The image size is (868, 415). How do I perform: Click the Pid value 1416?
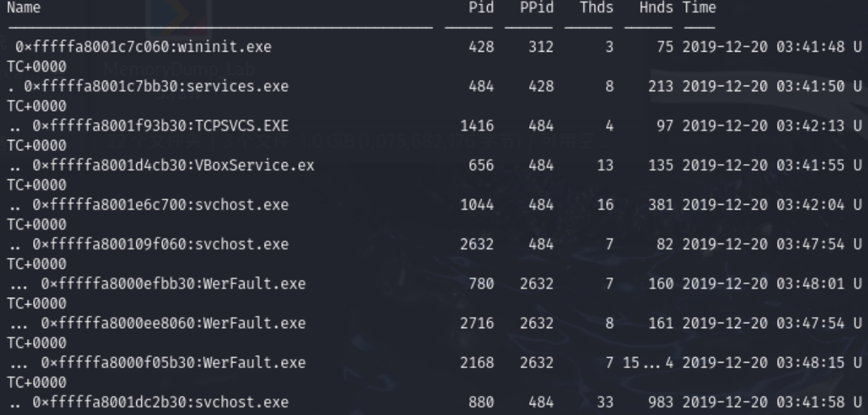click(477, 126)
